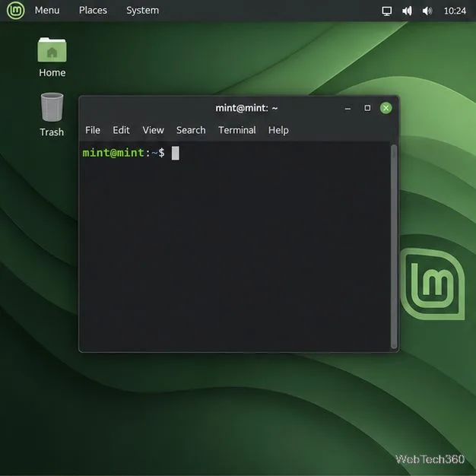Open the terminal Help menu
This screenshot has height=476, width=476.
[278, 131]
